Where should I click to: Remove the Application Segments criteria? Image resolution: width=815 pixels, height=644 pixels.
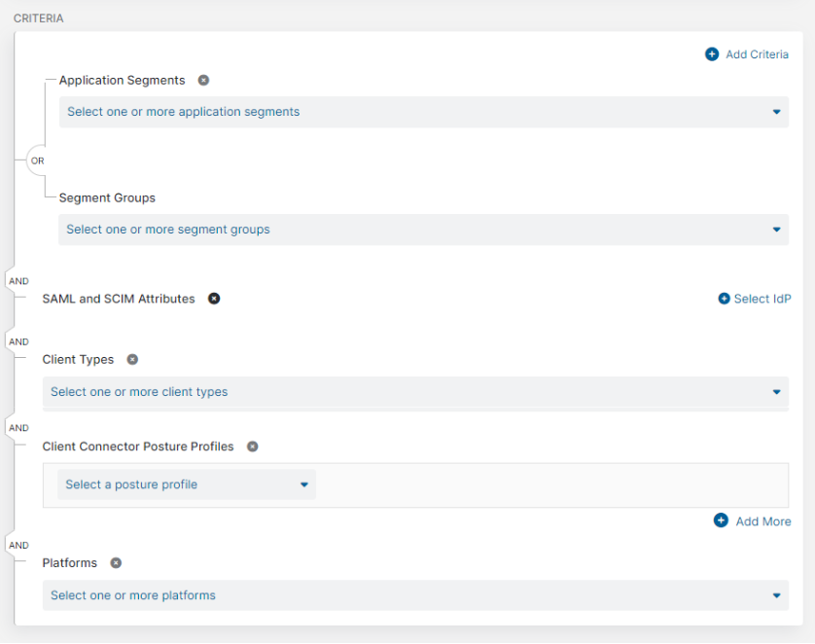tap(203, 81)
